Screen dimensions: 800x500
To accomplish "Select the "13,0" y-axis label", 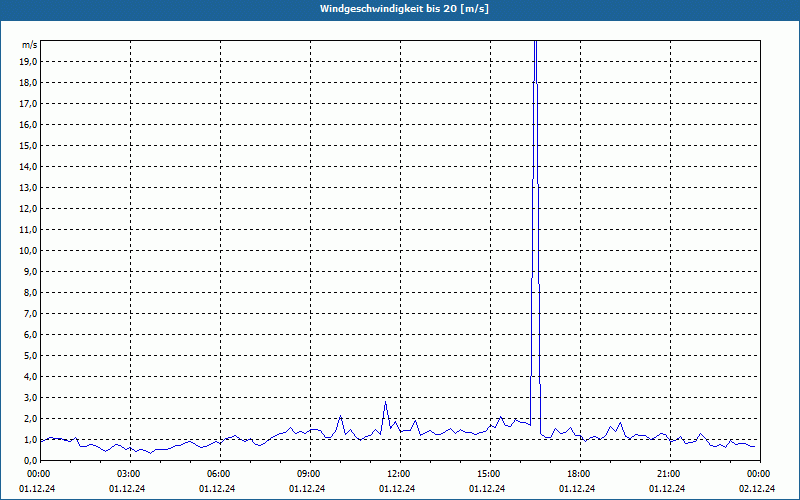I will click(x=28, y=187).
